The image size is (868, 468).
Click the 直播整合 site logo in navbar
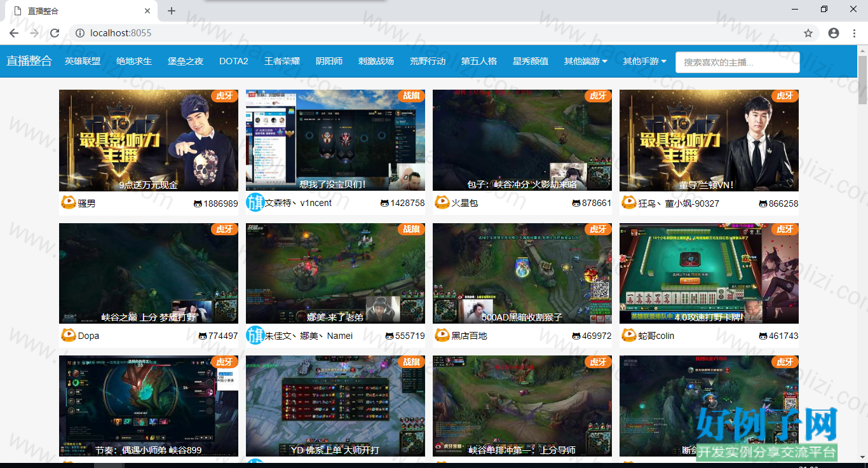(x=29, y=61)
